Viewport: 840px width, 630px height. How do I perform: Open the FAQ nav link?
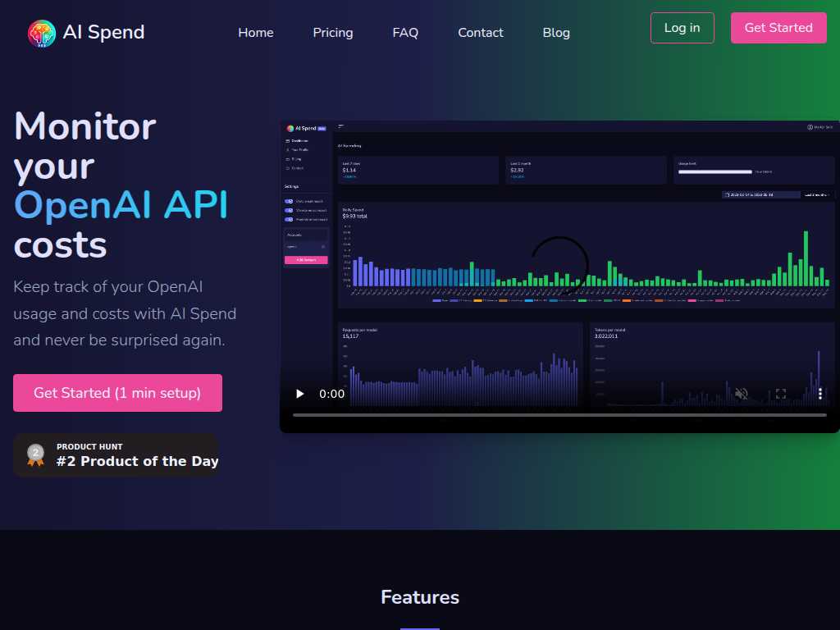[x=405, y=33]
